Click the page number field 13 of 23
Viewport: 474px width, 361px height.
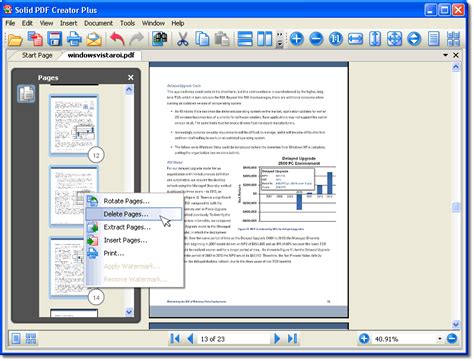coord(233,339)
